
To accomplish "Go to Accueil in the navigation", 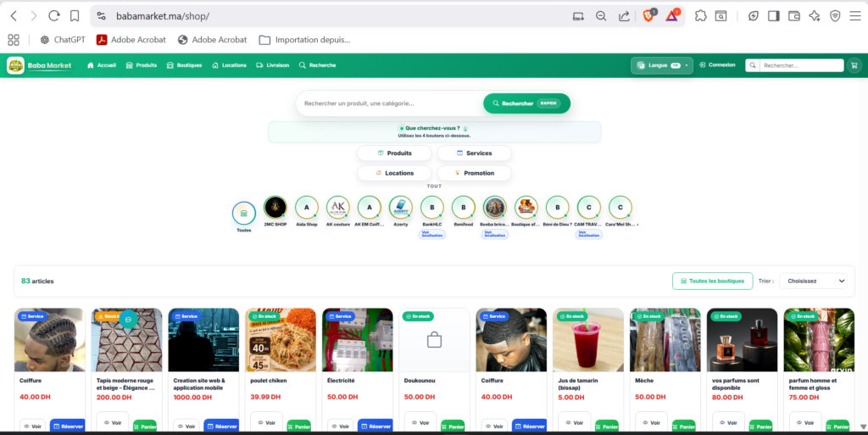I will (102, 65).
